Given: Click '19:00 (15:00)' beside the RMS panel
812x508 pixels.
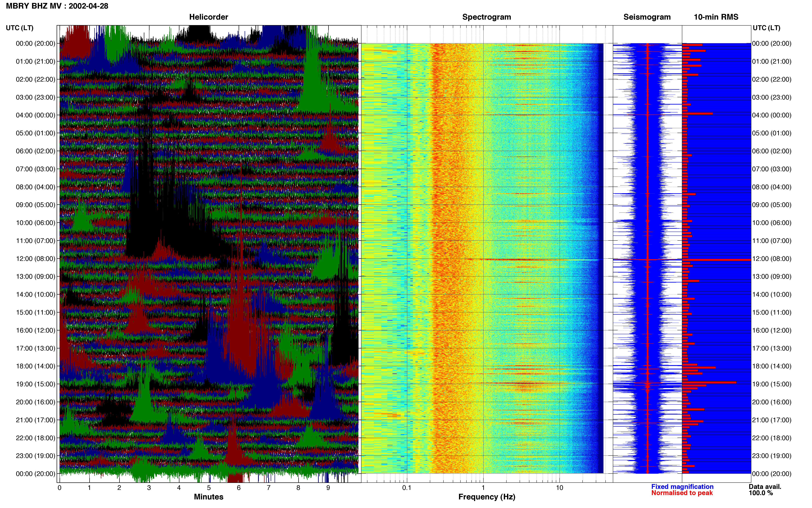Looking at the screenshot, I should point(772,384).
